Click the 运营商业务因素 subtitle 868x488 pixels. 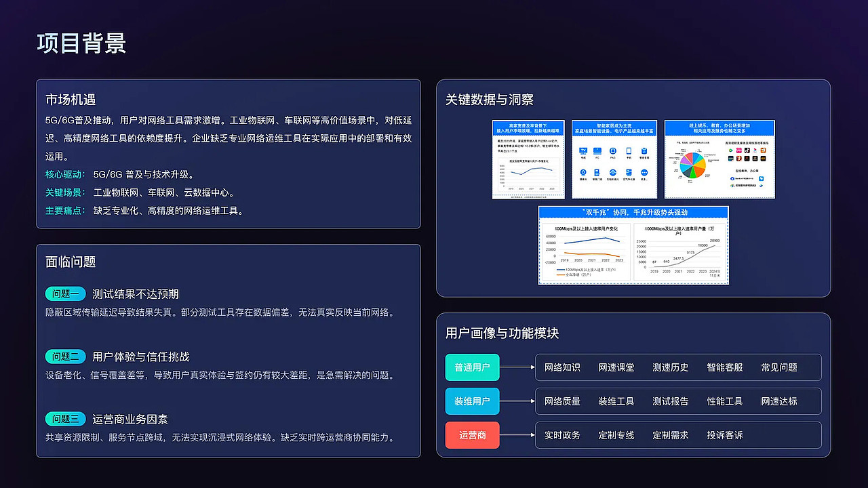(130, 419)
